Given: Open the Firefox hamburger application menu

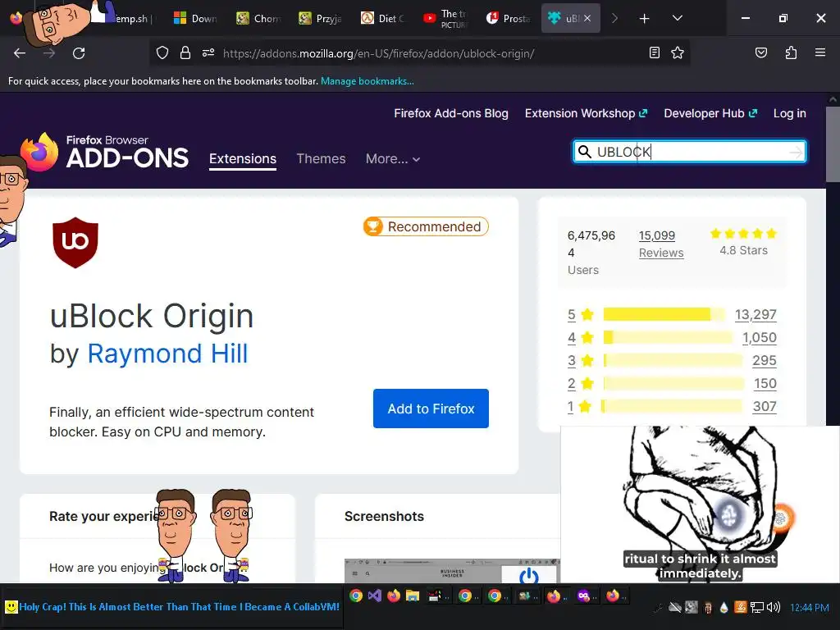Looking at the screenshot, I should point(820,52).
